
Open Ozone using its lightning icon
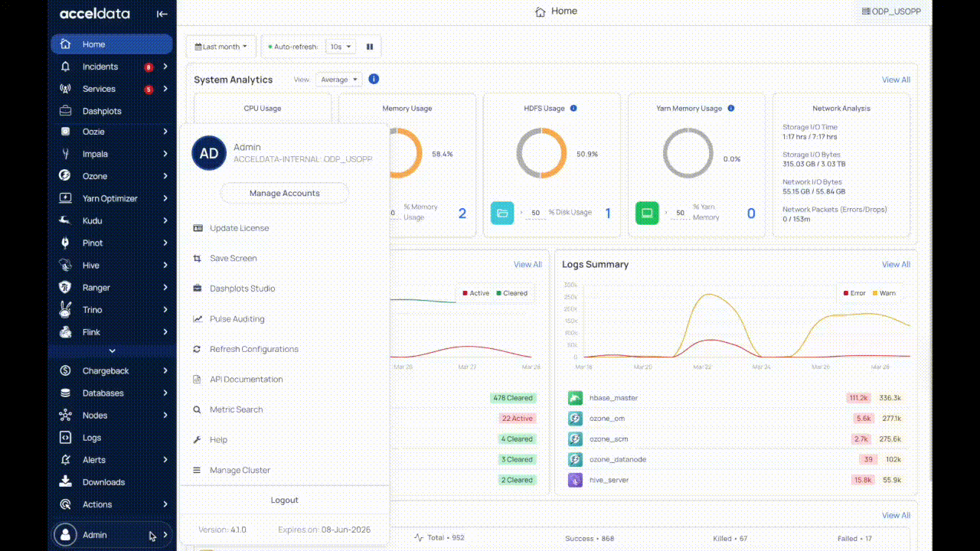[x=66, y=176]
